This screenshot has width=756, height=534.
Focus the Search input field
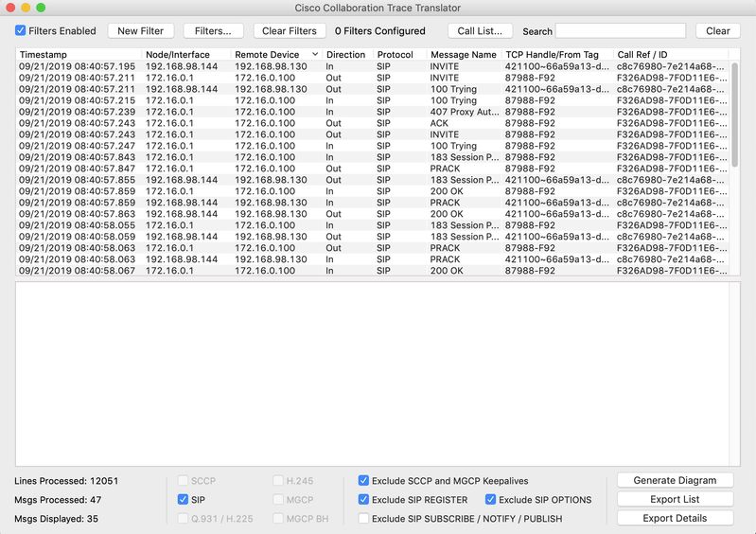pos(621,31)
